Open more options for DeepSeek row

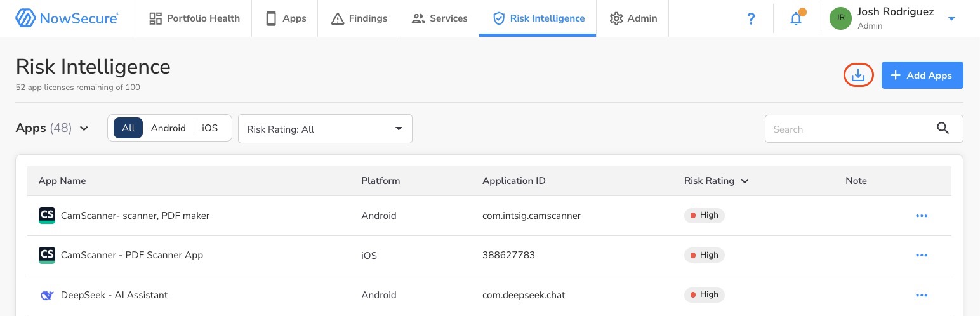922,294
